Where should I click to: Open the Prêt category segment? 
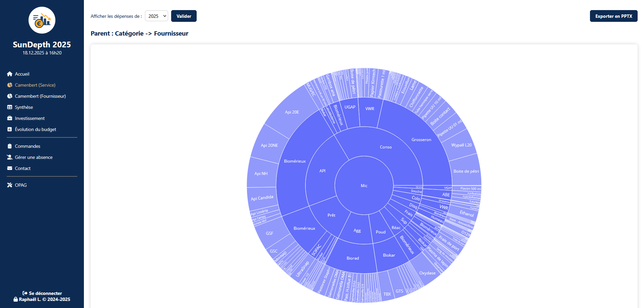click(332, 215)
